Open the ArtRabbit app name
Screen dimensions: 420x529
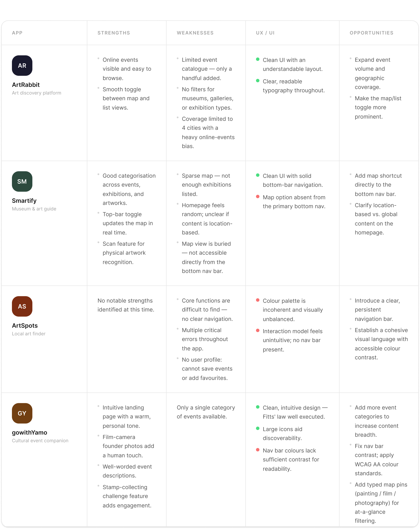[26, 85]
